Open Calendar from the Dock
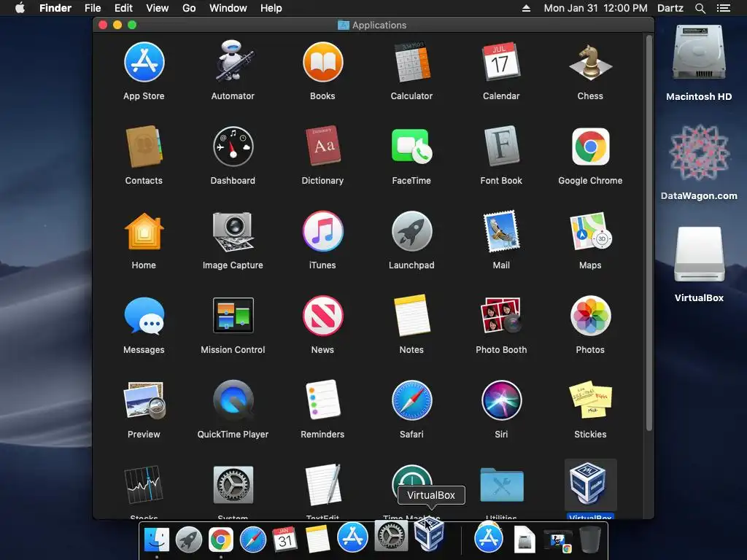 [285, 540]
